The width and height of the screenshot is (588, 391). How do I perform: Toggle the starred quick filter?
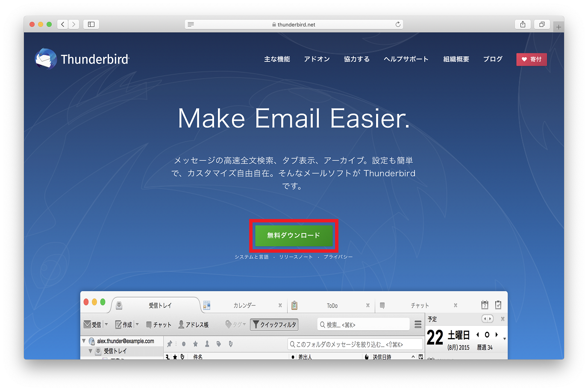195,344
